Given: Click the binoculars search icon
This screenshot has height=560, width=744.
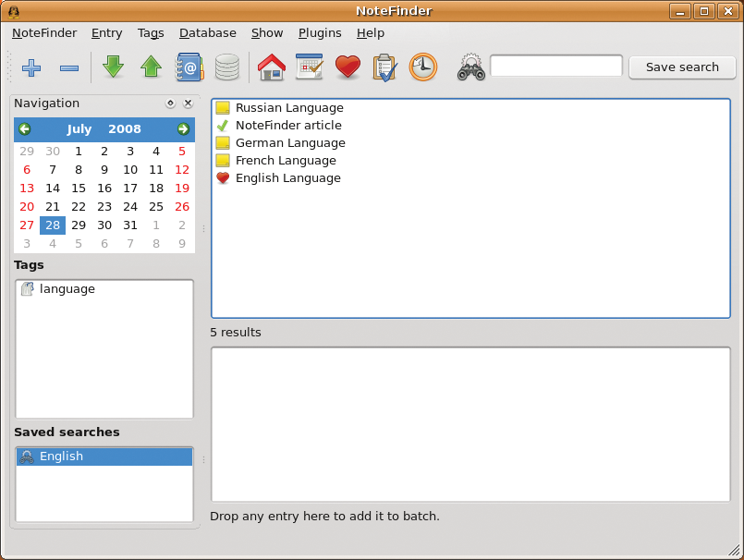Looking at the screenshot, I should pyautogui.click(x=471, y=67).
